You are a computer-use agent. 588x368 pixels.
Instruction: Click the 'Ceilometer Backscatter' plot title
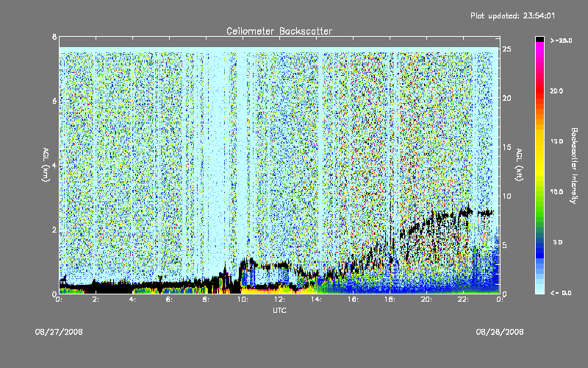pyautogui.click(x=279, y=31)
